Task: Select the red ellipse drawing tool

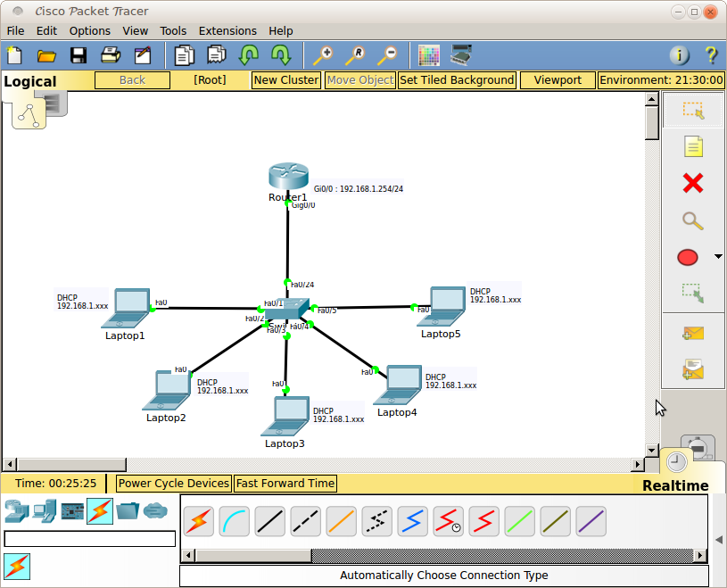Action: (x=688, y=257)
